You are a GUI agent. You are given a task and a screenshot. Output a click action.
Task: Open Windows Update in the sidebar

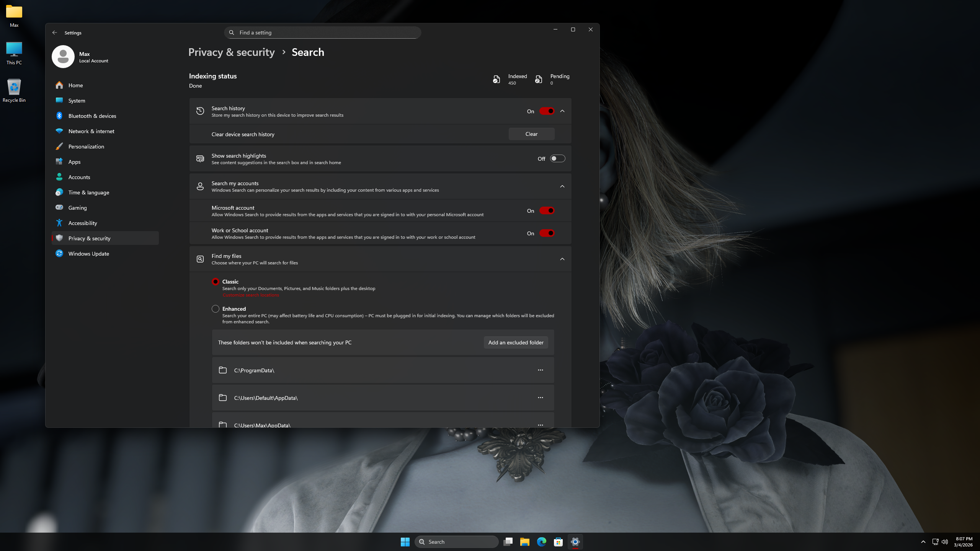(105, 254)
